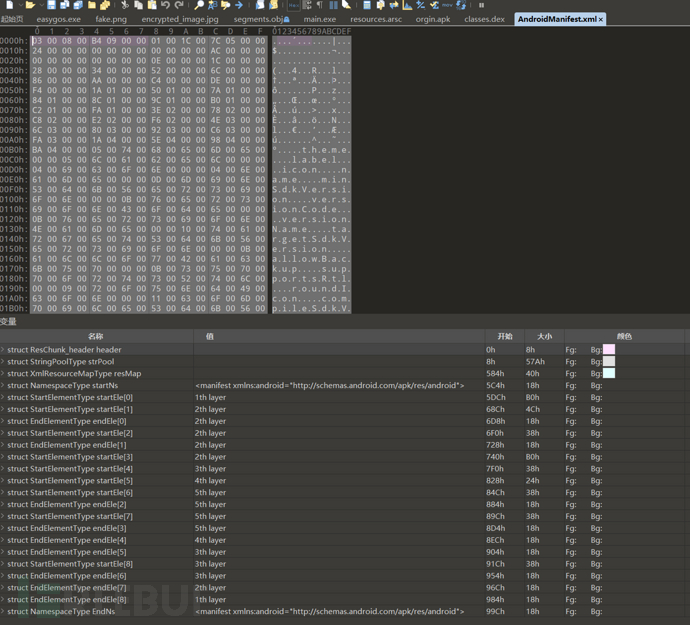Click hex byte 03 at offset 0000h
690x625 pixels.
click(x=37, y=41)
